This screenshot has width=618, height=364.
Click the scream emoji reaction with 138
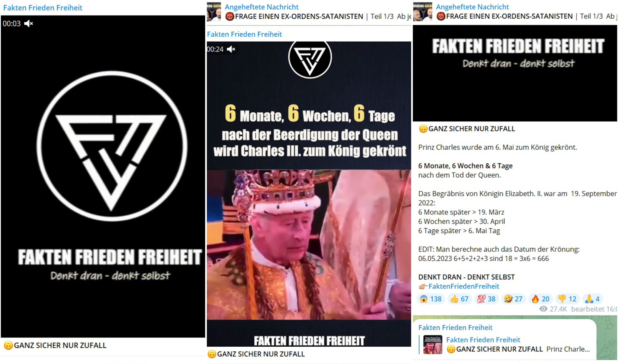[431, 299]
